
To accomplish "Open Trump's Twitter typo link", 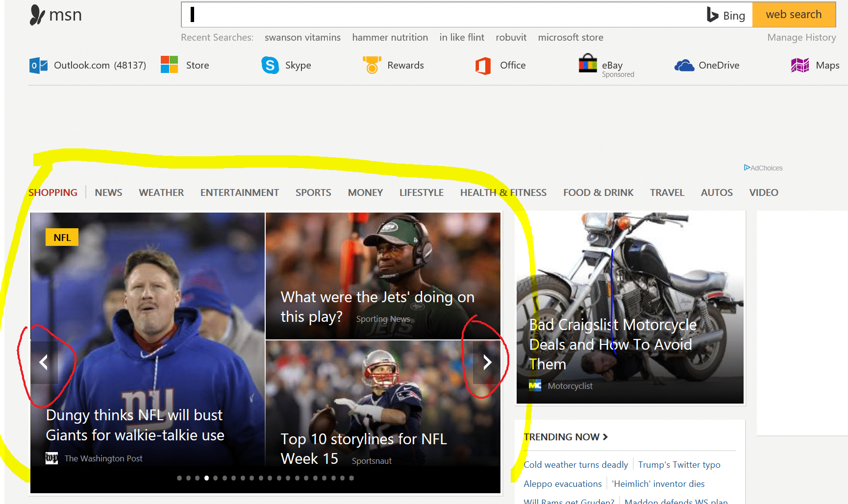I will click(679, 464).
